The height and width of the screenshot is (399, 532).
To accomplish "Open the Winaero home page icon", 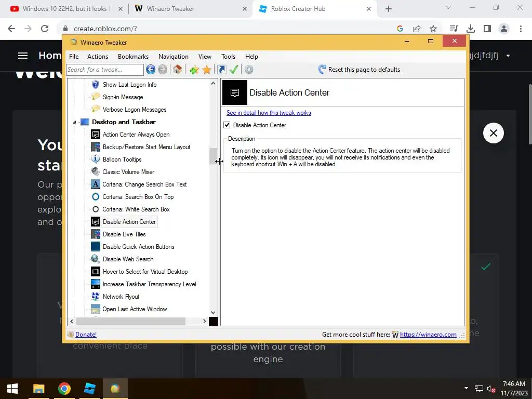I will click(x=178, y=70).
